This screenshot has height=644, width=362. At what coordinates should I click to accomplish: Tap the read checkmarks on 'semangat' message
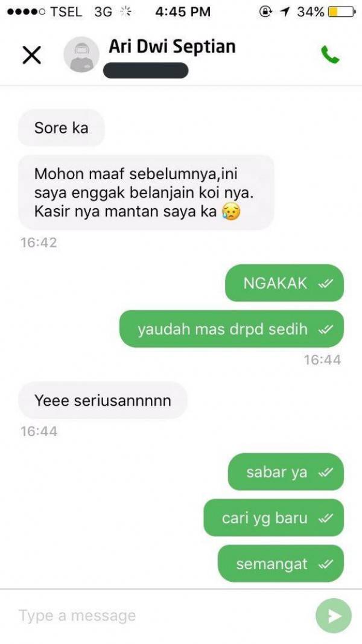tap(325, 564)
